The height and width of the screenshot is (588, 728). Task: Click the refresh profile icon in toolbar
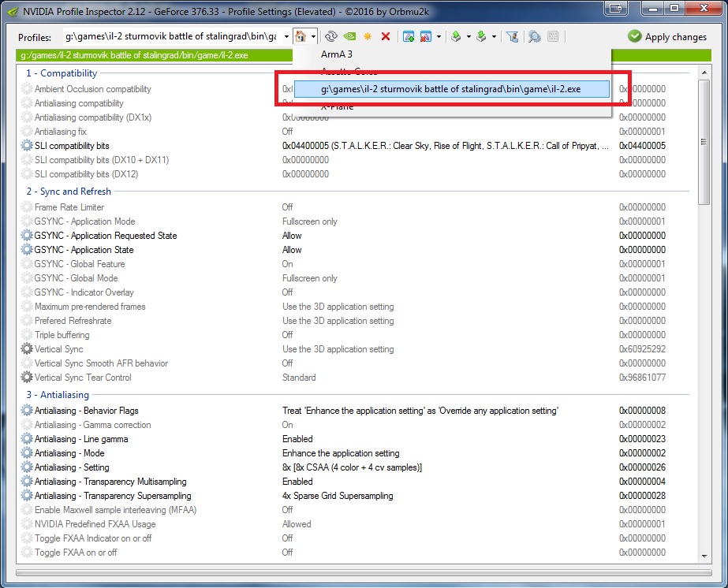click(x=331, y=36)
